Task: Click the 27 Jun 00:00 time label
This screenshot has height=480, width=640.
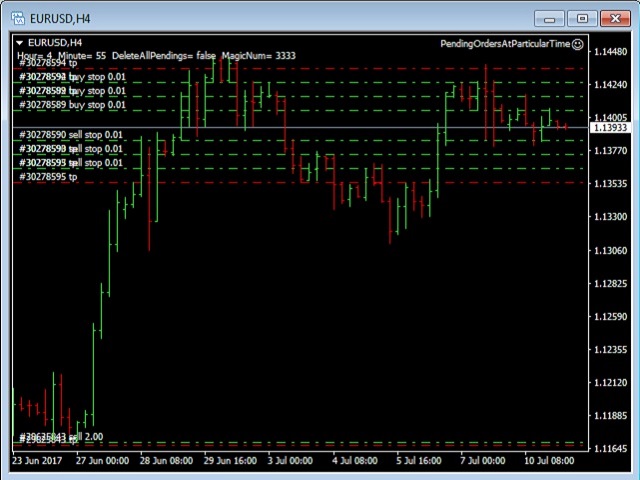Action: 102,461
